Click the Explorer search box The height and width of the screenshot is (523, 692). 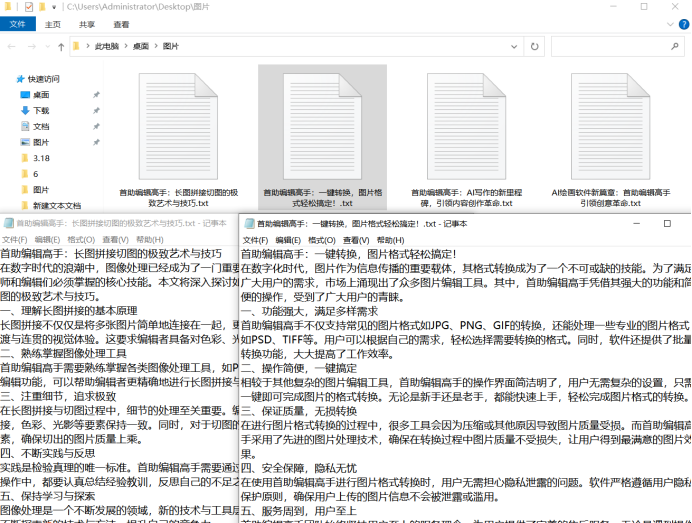(617, 46)
